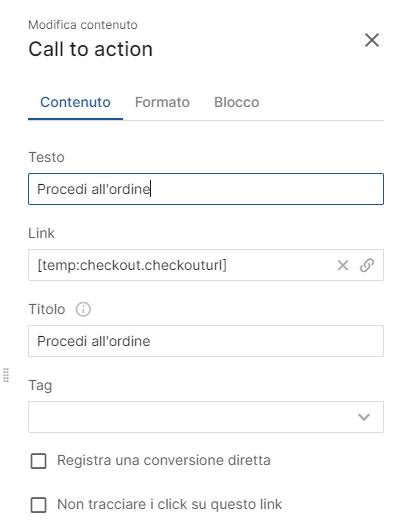Image resolution: width=406 pixels, height=524 pixels.
Task: Click the Link field label
Action: click(x=41, y=233)
